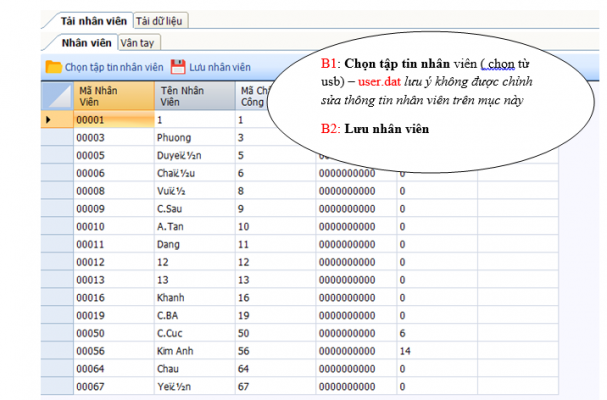607x400 pixels.
Task: Click the black arrow row indicator beside 00001
Action: (x=50, y=120)
